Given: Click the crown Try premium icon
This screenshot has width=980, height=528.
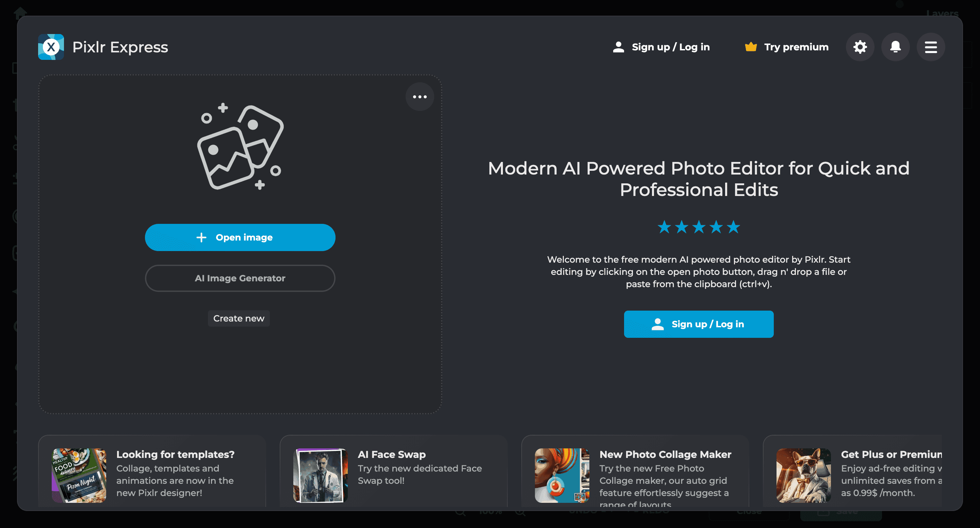Looking at the screenshot, I should [751, 47].
